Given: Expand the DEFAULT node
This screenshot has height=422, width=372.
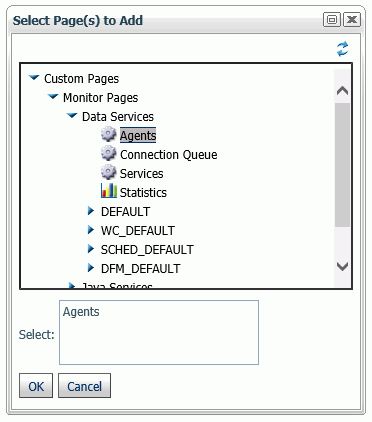Looking at the screenshot, I should click(91, 211).
